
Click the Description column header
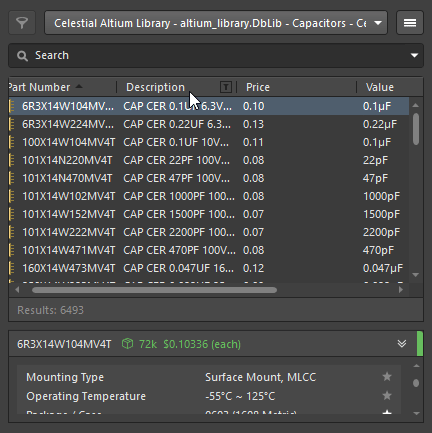(155, 87)
